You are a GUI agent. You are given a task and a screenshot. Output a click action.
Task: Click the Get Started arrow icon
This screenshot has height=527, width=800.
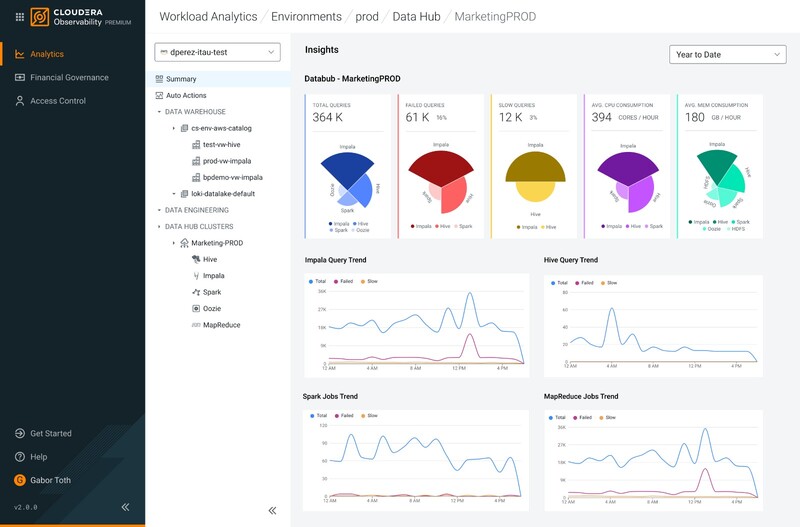click(x=20, y=433)
